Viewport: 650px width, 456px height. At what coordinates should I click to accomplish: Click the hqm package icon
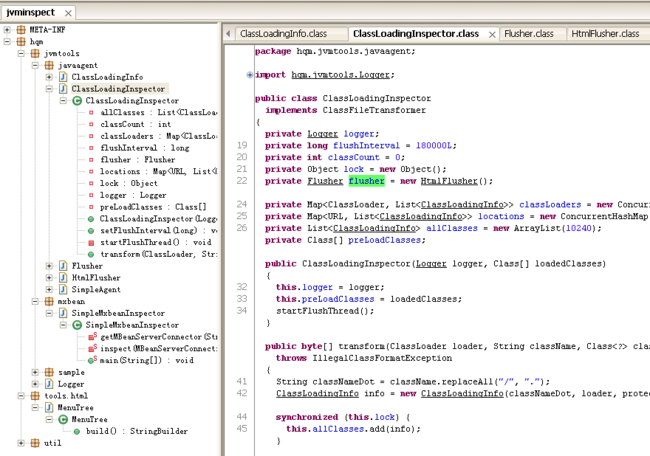[21, 41]
